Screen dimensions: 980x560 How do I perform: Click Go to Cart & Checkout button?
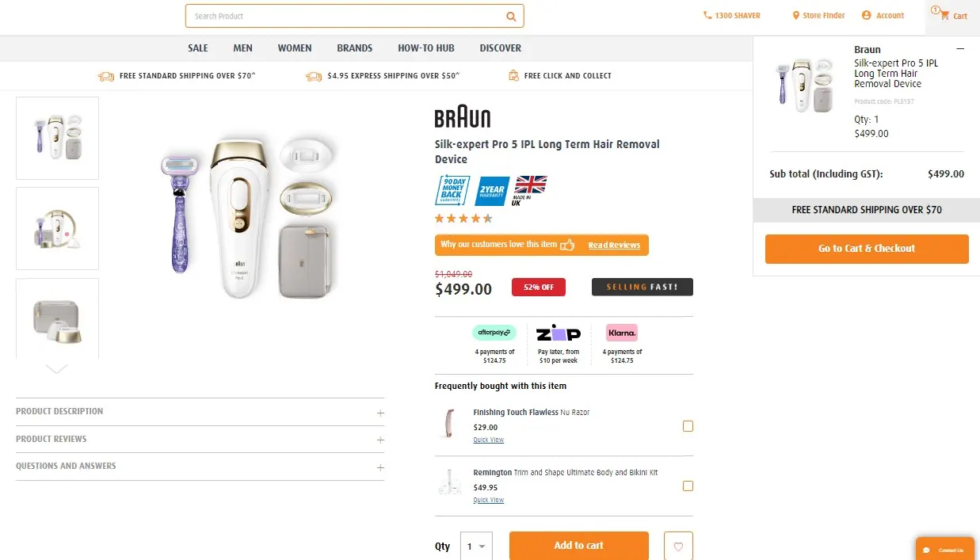867,249
